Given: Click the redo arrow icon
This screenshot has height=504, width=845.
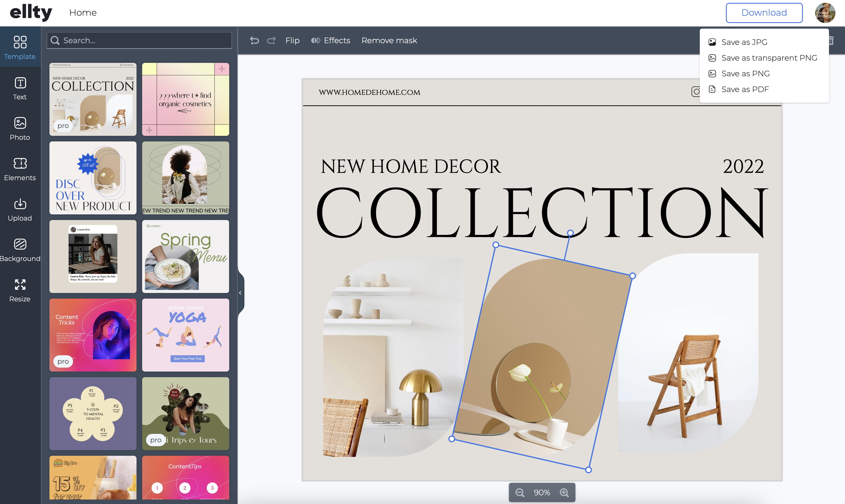Looking at the screenshot, I should 271,40.
